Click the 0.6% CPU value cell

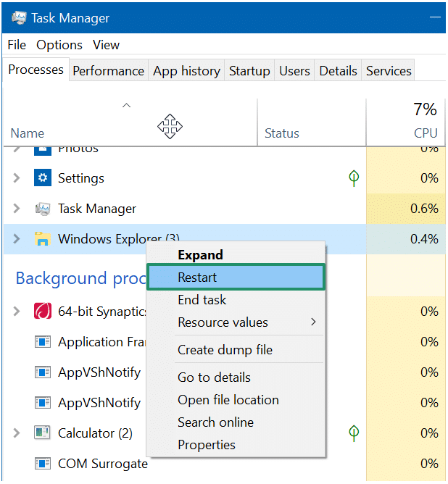[x=406, y=209]
